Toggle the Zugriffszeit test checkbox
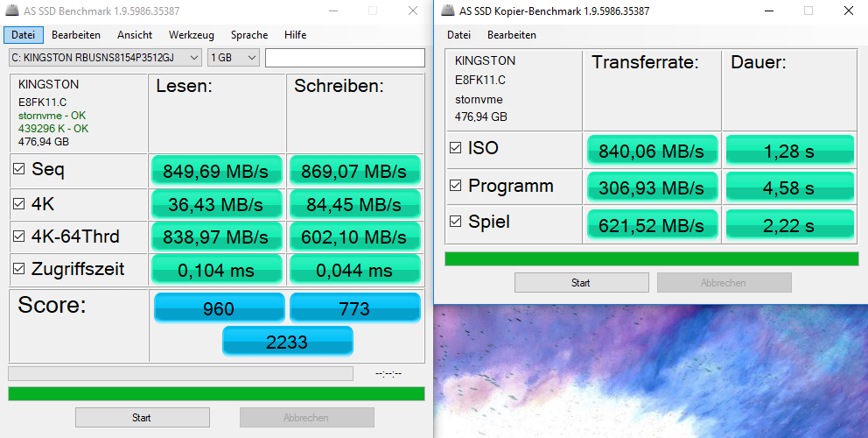 [19, 268]
